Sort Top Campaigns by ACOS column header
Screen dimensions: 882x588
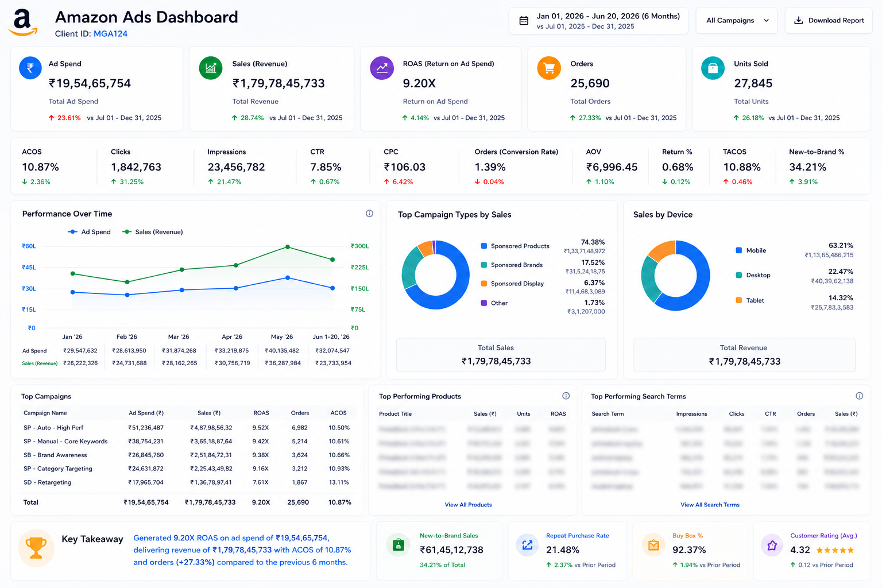coord(339,413)
